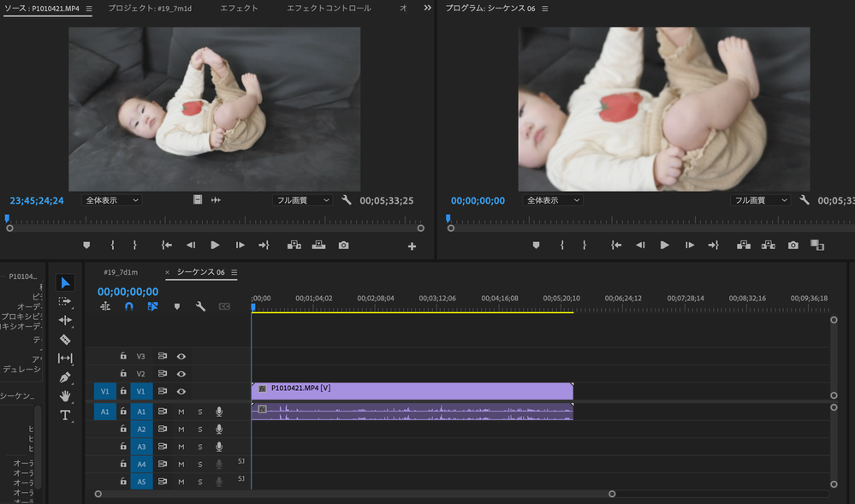Click Insert button in Source monitor
The height and width of the screenshot is (504, 855).
[294, 246]
